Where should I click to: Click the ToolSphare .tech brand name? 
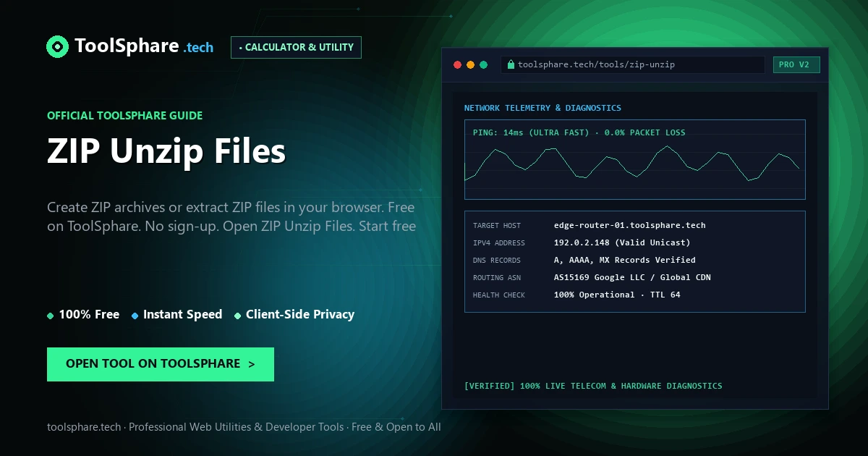(144, 46)
